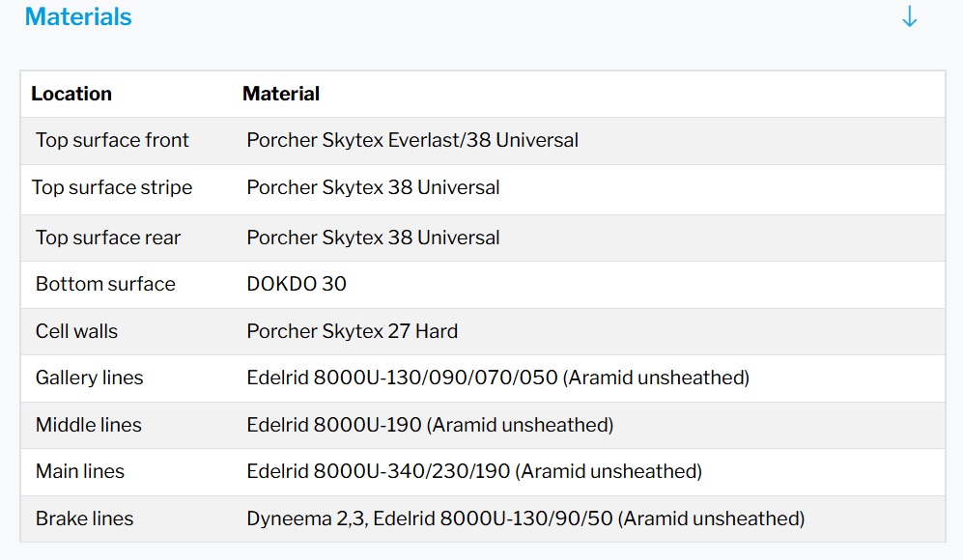Click the Top surface stripe label
Screen dimensions: 963x560
tap(112, 187)
